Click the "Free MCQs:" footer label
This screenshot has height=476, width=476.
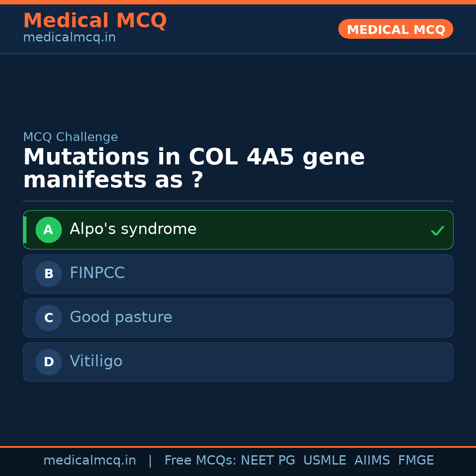pos(201,461)
